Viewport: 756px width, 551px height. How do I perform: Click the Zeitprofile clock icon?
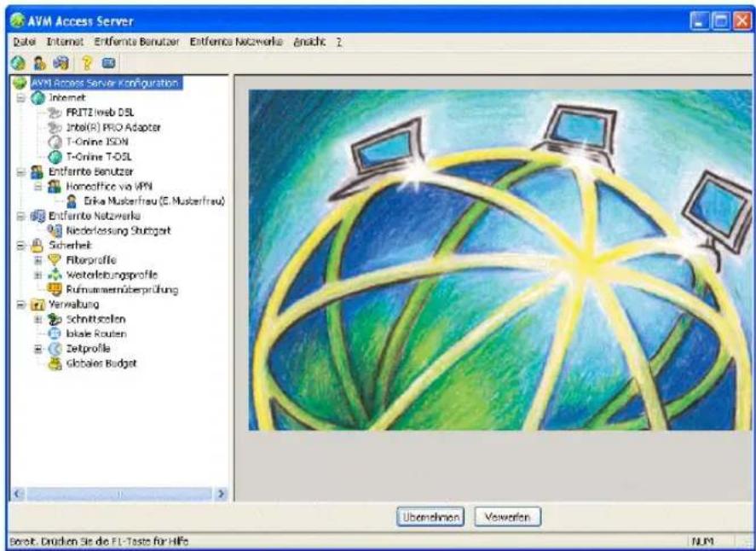(x=55, y=348)
